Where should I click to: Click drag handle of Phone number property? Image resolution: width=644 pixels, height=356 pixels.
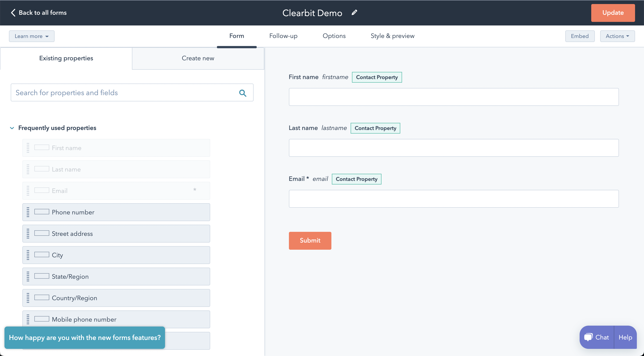click(x=28, y=212)
